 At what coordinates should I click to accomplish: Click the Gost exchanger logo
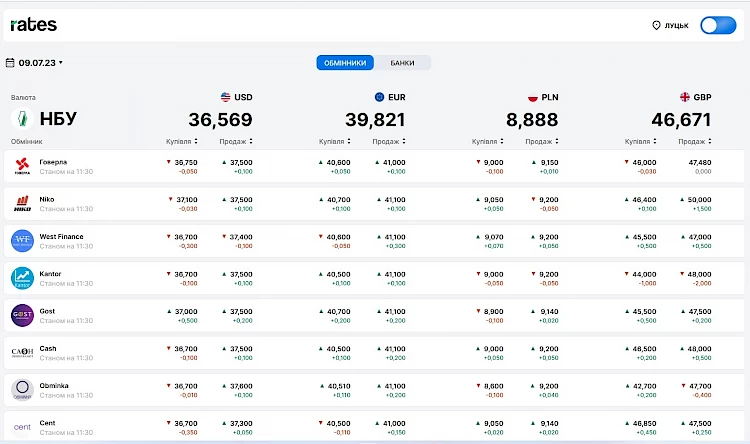pyautogui.click(x=22, y=315)
